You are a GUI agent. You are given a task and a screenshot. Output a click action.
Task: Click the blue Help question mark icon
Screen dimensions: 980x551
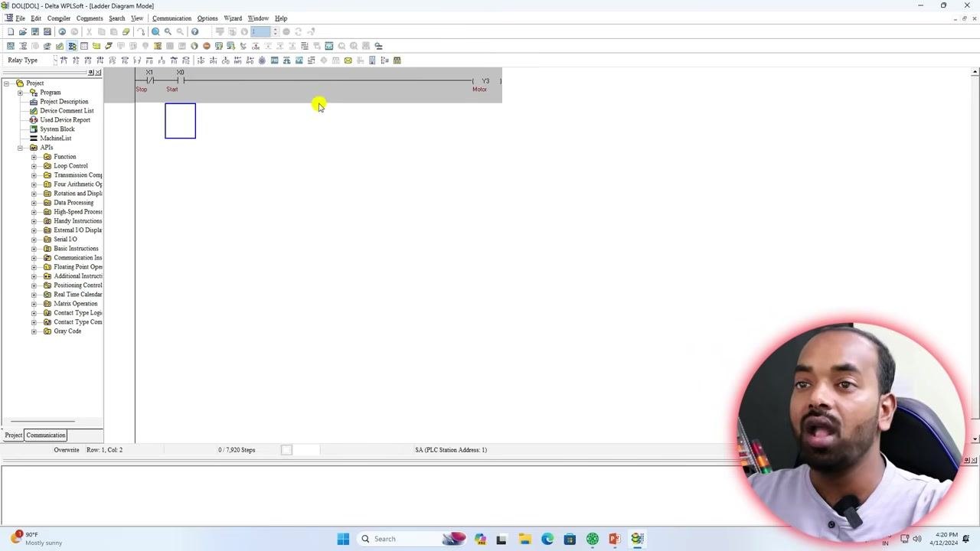click(194, 31)
